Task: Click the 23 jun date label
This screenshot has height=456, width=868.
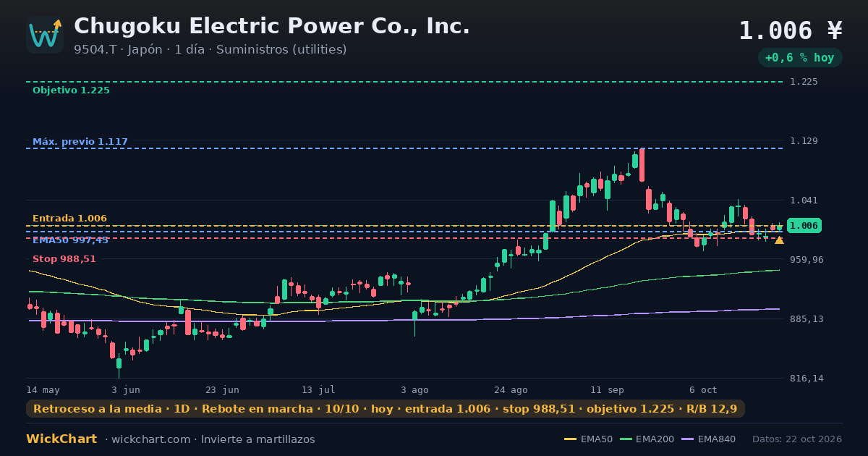Action: pos(222,389)
